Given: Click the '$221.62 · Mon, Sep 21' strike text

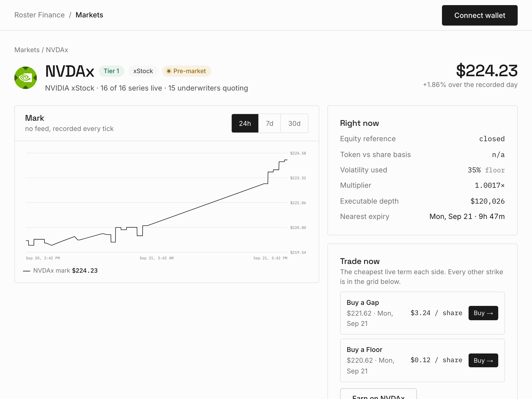Looking at the screenshot, I should click(370, 318).
